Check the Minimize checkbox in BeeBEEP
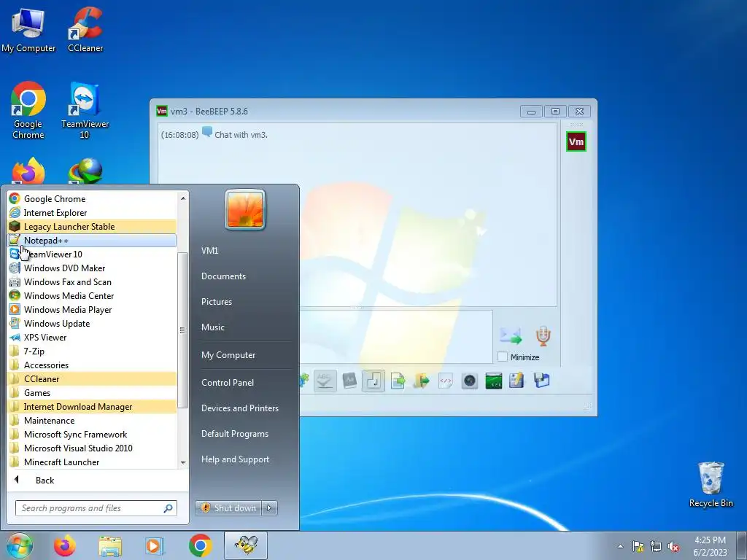Viewport: 747px width, 560px height. click(x=502, y=357)
